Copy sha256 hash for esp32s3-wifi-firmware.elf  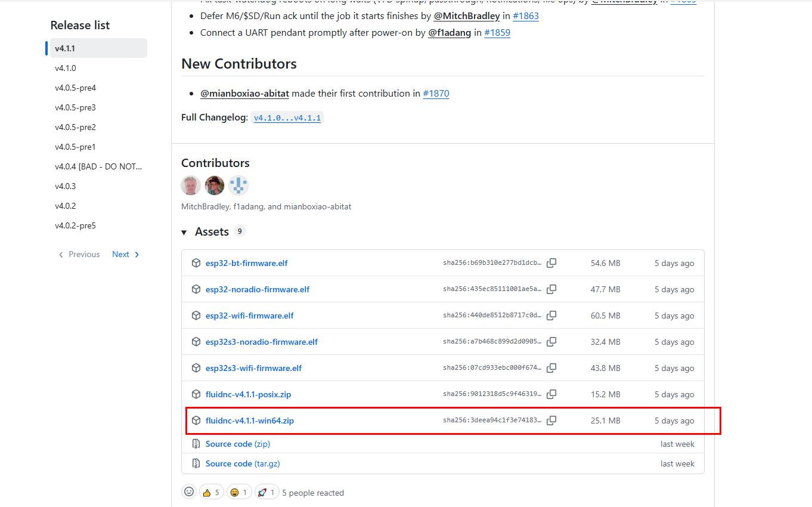pos(551,368)
